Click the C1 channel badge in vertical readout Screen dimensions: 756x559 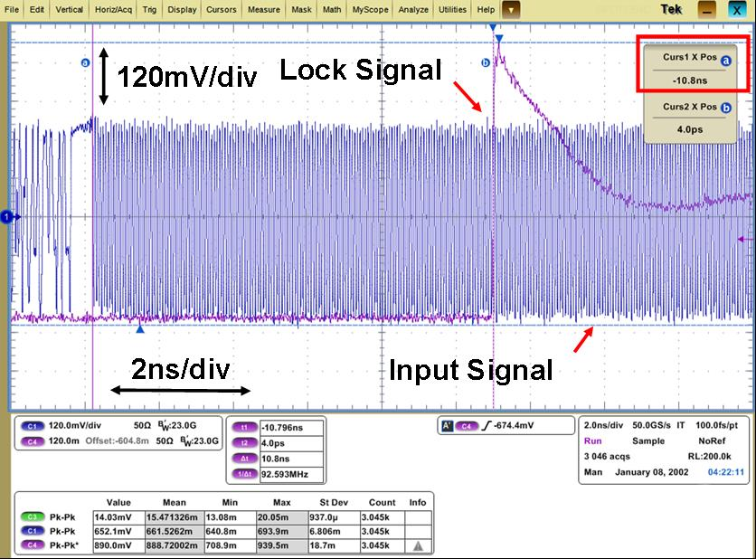pos(32,425)
